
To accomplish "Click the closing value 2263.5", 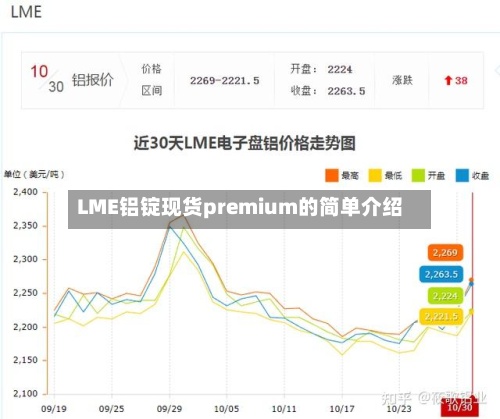I will (x=346, y=91).
